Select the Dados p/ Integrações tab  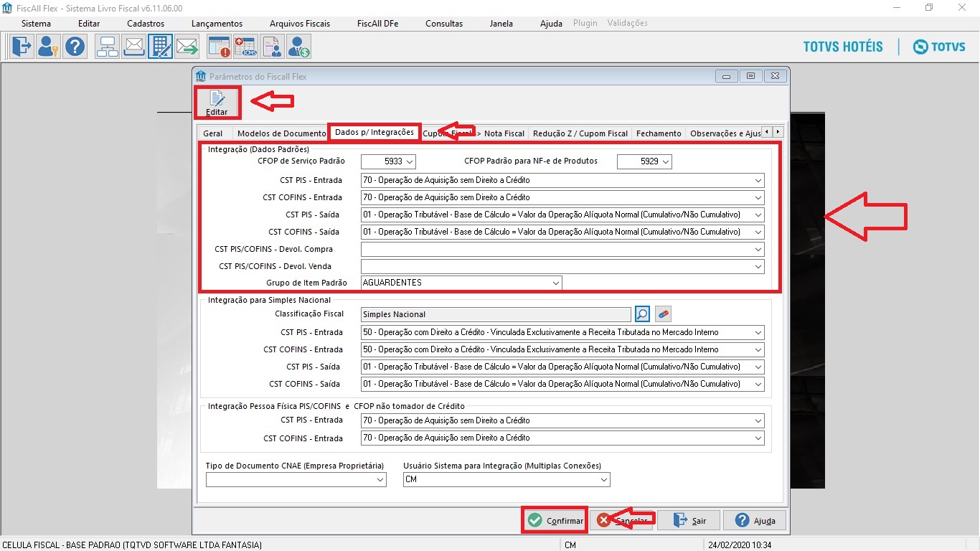[374, 132]
